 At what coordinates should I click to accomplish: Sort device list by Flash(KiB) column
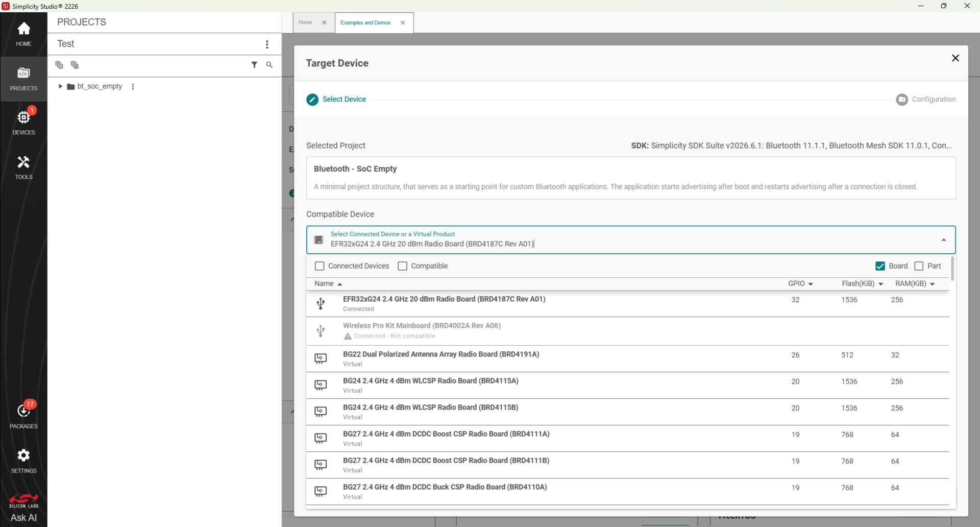[x=863, y=284]
